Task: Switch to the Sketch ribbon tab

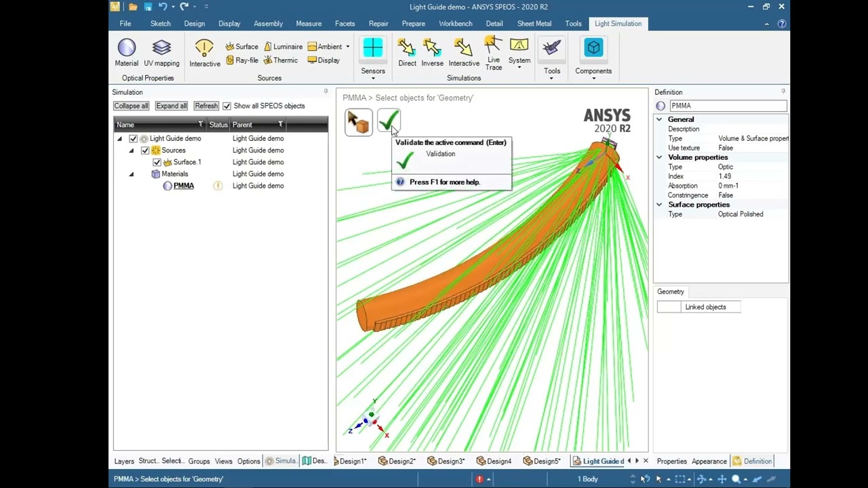Action: 160,24
